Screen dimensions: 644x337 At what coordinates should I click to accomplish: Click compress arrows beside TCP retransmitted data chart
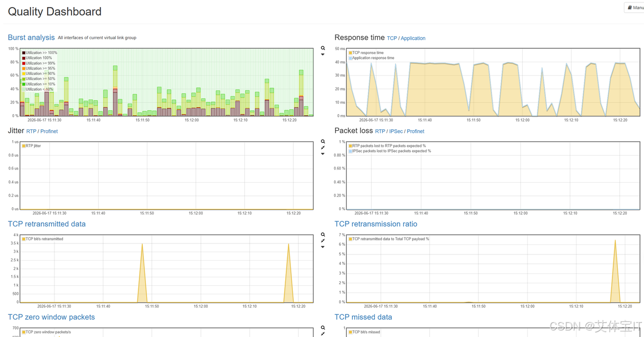(x=323, y=241)
